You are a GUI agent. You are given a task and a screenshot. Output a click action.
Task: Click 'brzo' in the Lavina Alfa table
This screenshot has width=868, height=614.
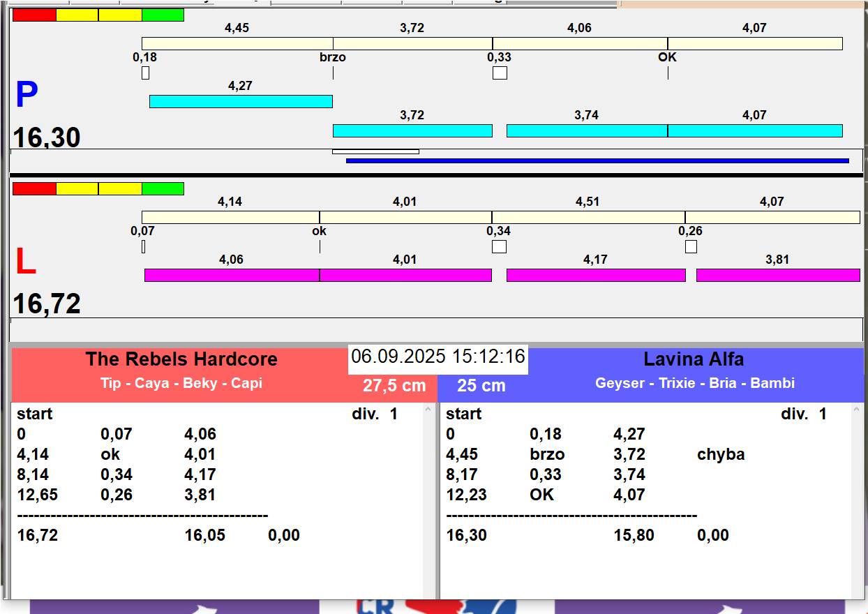pyautogui.click(x=547, y=454)
